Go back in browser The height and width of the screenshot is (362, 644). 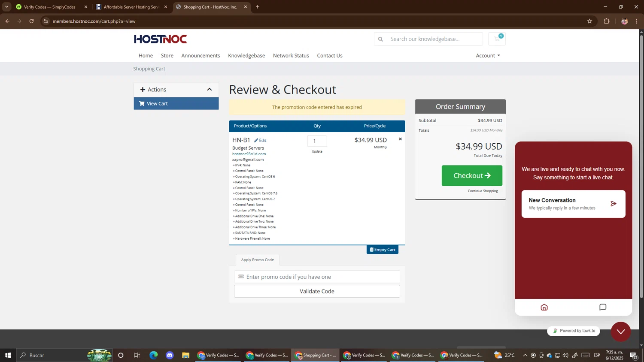click(x=7, y=21)
